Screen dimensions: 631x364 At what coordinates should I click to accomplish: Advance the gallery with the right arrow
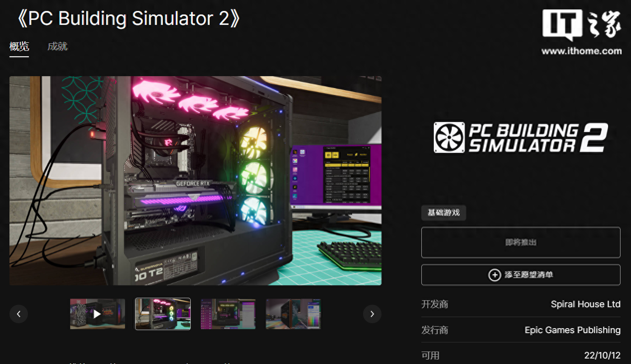[x=372, y=314]
